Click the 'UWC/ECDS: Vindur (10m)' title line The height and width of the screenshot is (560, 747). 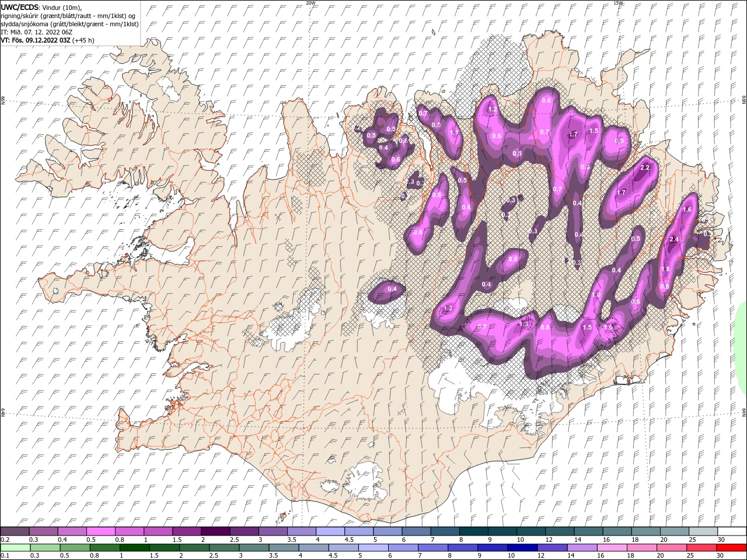[41, 7]
